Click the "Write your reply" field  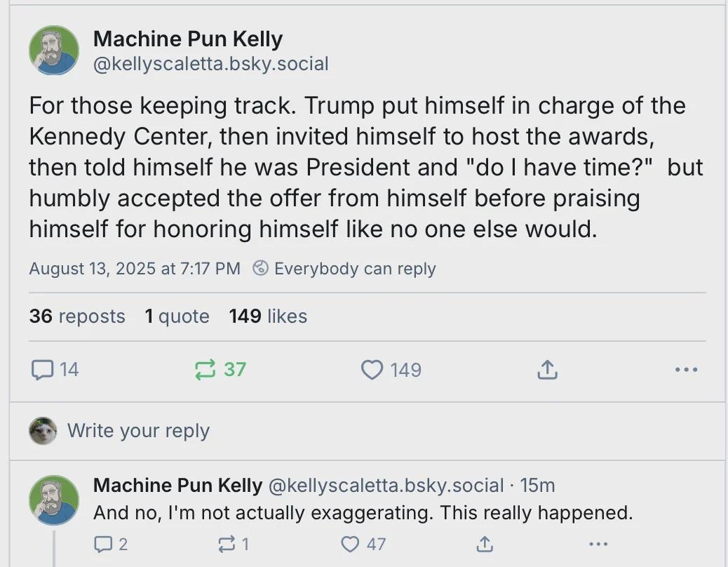point(138,430)
